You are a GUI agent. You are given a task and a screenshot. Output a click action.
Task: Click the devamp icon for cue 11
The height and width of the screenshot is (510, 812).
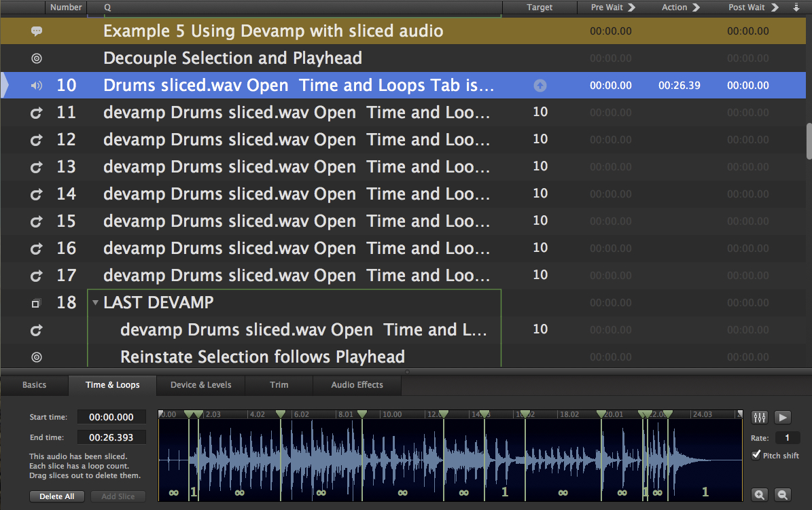37,113
